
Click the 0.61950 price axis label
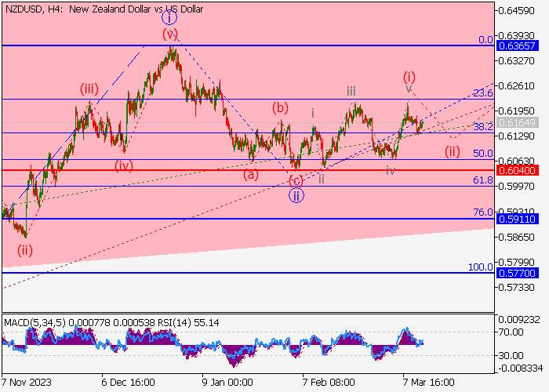[516, 111]
